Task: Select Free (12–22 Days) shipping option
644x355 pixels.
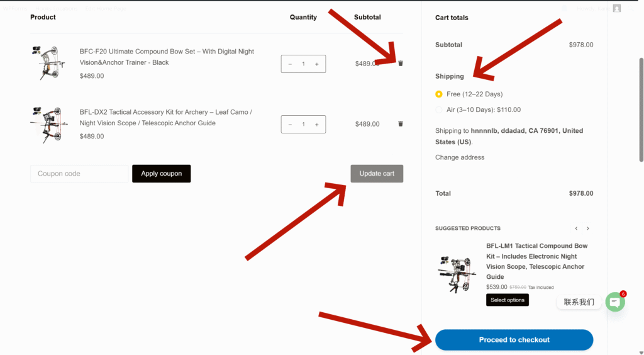Action: 439,94
